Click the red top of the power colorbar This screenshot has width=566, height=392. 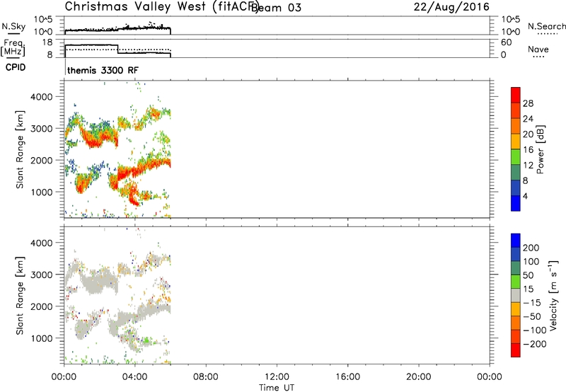516,95
